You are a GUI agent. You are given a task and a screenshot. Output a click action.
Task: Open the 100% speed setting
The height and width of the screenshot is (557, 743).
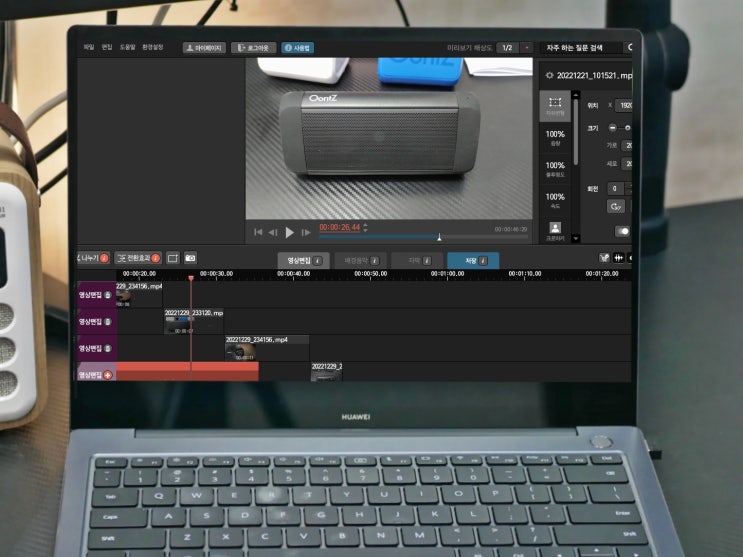[555, 200]
